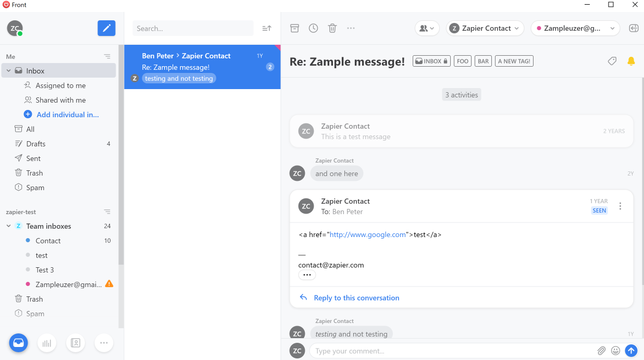Viewport: 644px width, 360px height.
Task: Click the analytics bar-chart icon at bottom left
Action: pos(47,343)
